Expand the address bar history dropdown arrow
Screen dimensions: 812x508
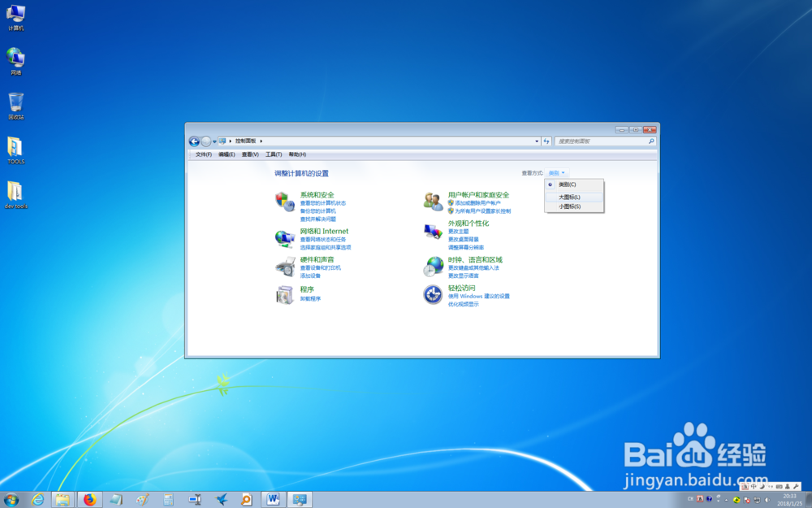pyautogui.click(x=537, y=141)
